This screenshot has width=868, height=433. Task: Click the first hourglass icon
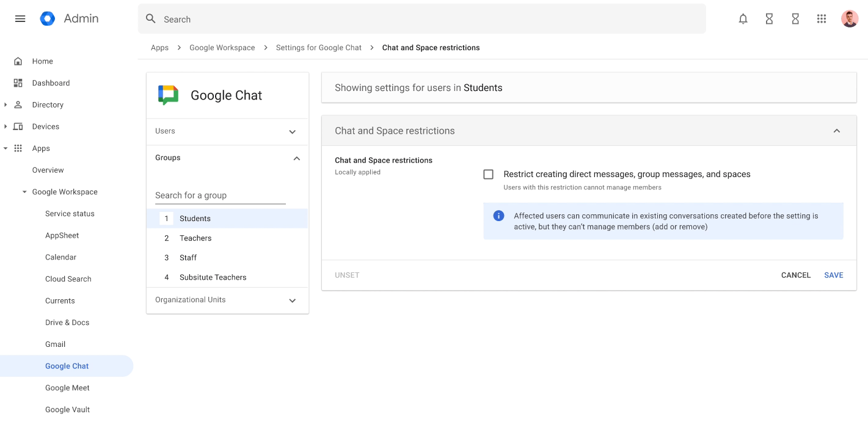769,19
